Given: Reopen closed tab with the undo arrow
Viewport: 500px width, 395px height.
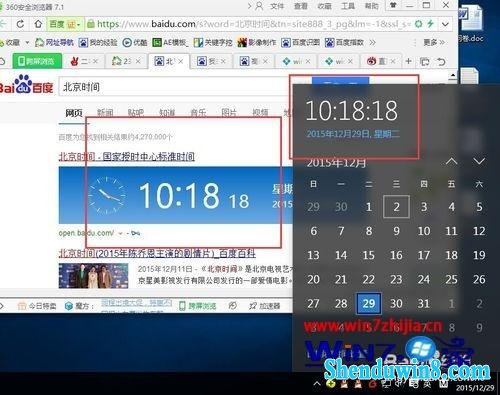Looking at the screenshot, I should (x=441, y=62).
